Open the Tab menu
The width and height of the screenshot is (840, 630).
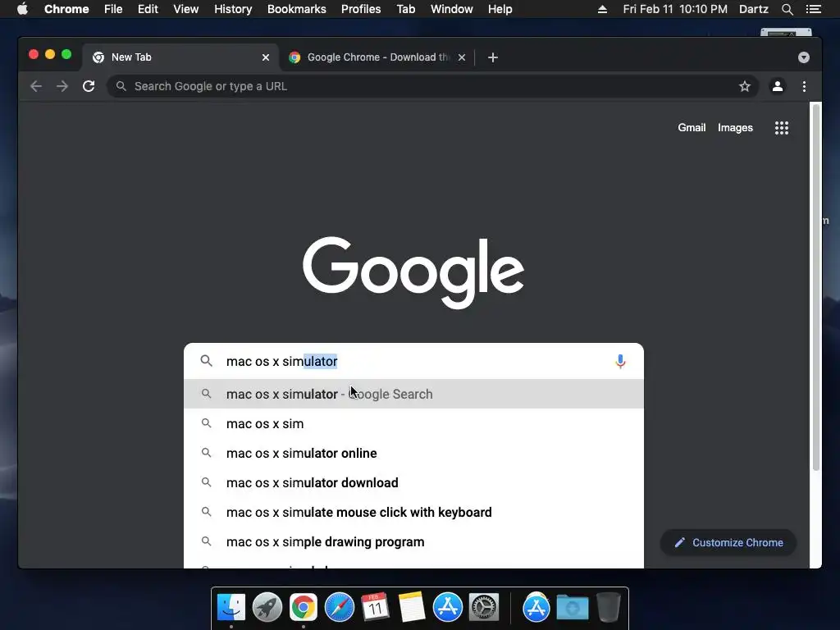click(x=405, y=9)
